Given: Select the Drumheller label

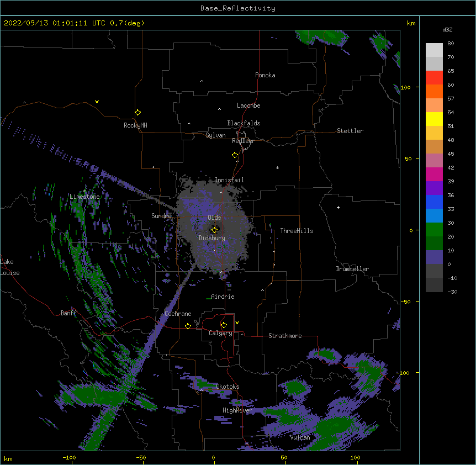Looking at the screenshot, I should point(352,269).
